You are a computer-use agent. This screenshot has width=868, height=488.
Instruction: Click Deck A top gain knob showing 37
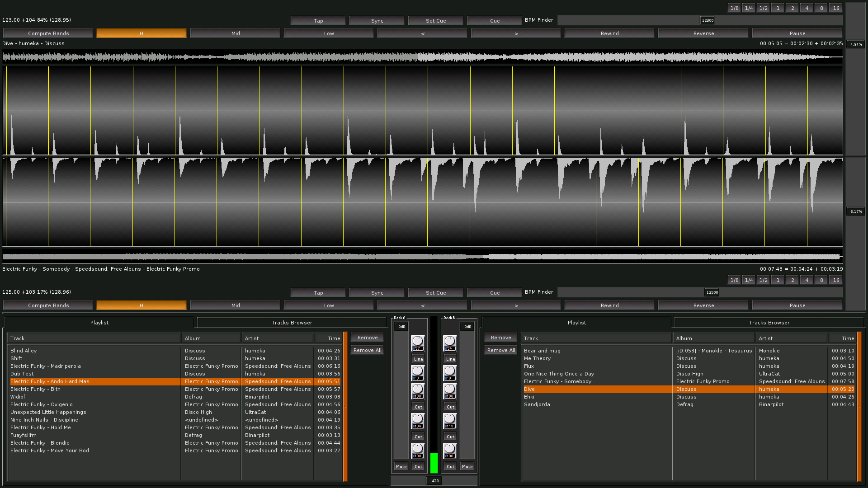418,342
